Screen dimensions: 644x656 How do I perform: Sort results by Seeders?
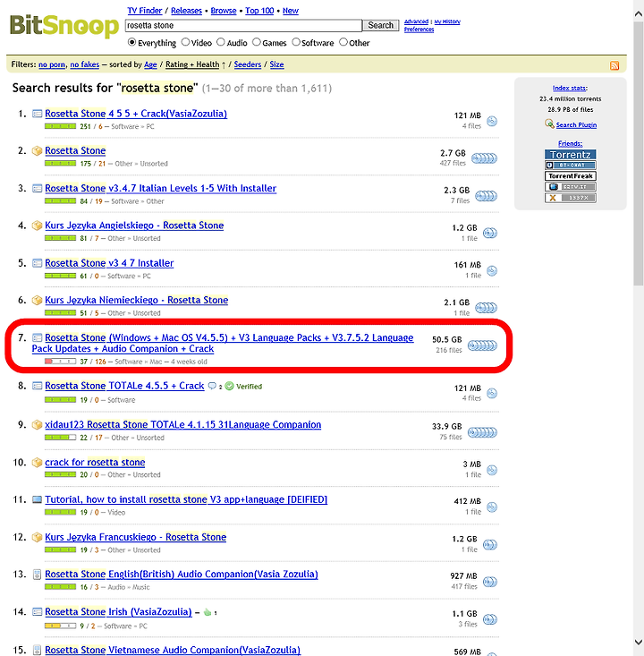[x=248, y=64]
